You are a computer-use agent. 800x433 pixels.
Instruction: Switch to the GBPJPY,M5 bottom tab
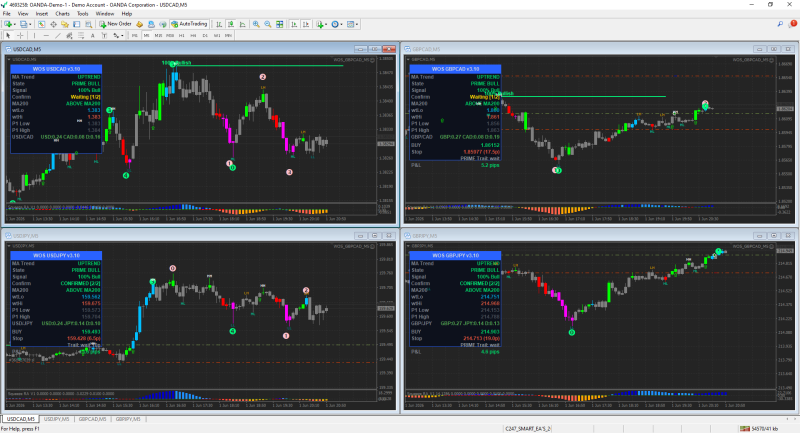tap(128, 419)
